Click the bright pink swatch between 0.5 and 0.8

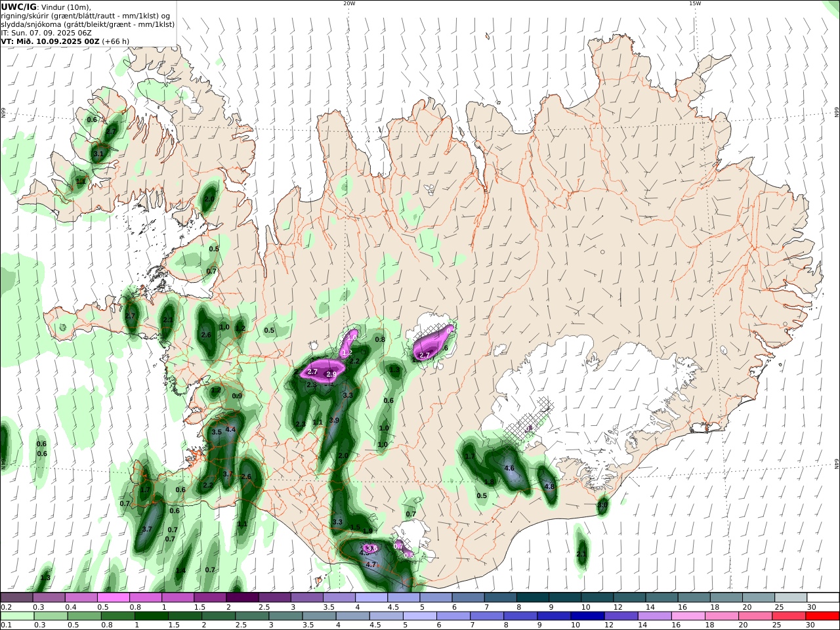(x=114, y=597)
